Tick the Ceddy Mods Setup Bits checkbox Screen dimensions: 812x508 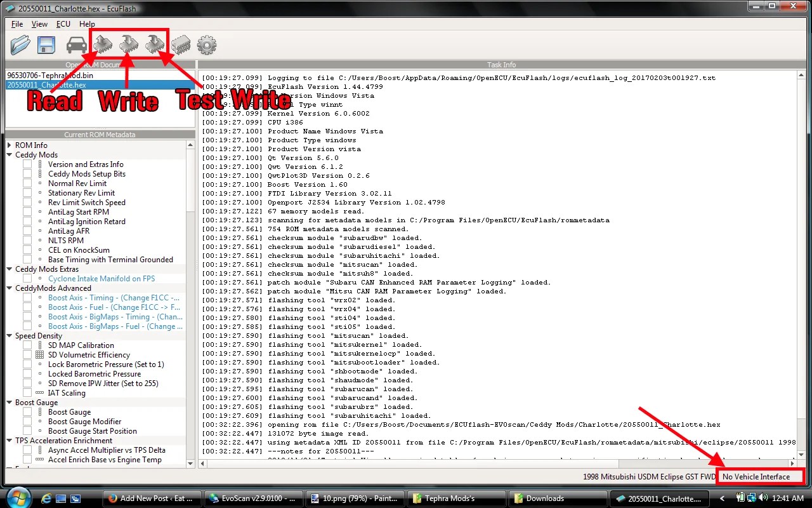pos(27,173)
